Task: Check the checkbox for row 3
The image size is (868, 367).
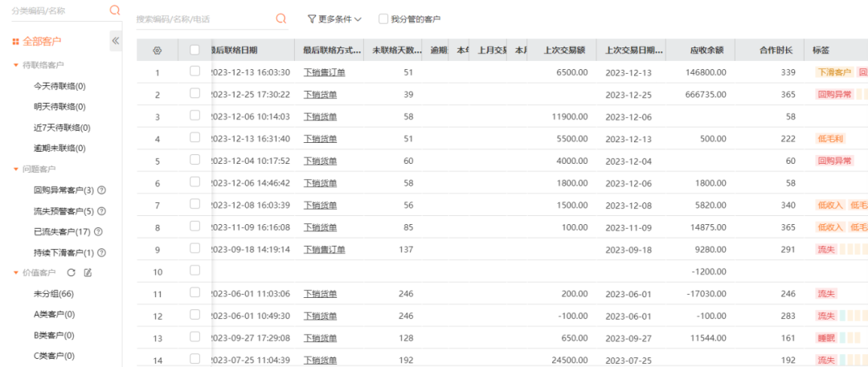Action: click(194, 115)
